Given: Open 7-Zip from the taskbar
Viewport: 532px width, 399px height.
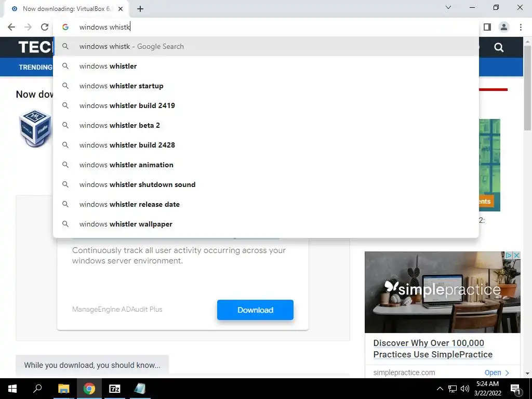Looking at the screenshot, I should pyautogui.click(x=115, y=389).
